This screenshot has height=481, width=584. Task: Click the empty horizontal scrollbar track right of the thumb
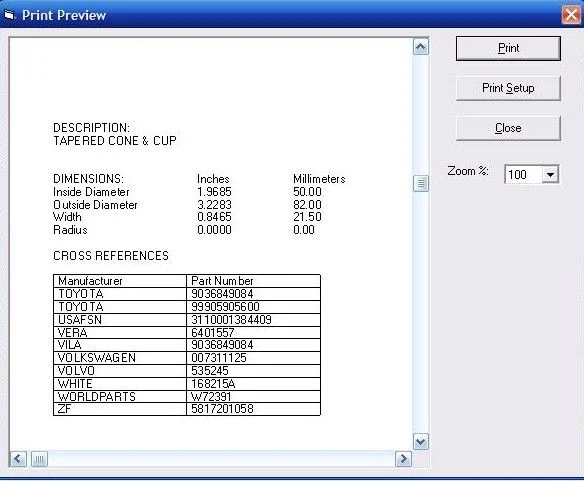(x=221, y=459)
